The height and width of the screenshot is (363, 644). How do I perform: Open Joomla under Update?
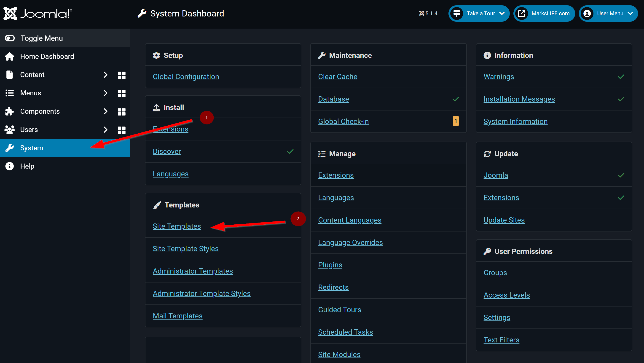[x=496, y=175]
